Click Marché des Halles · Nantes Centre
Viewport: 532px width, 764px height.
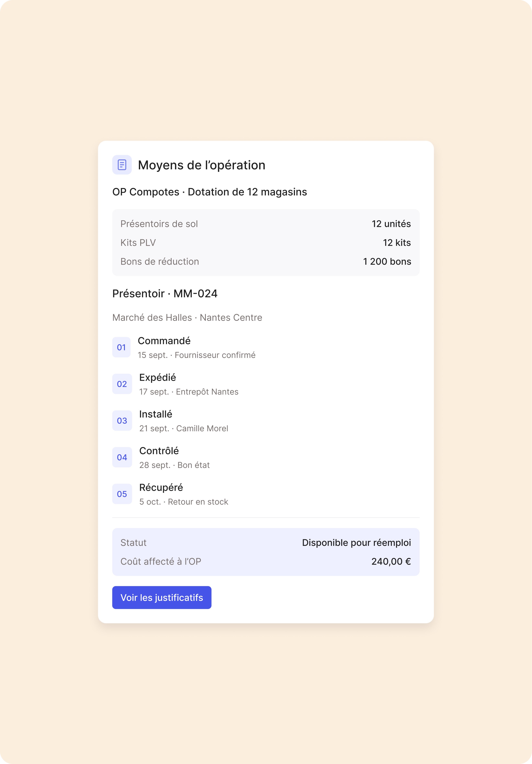pyautogui.click(x=187, y=317)
